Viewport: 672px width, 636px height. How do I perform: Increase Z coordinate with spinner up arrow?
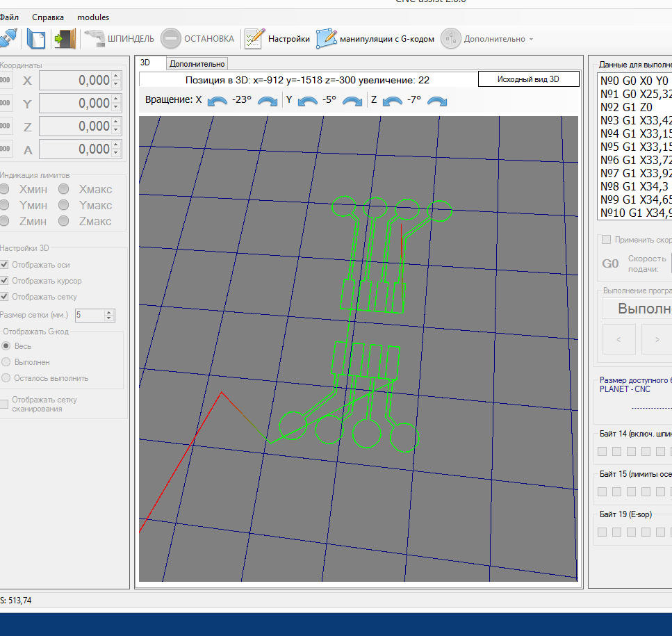[116, 122]
